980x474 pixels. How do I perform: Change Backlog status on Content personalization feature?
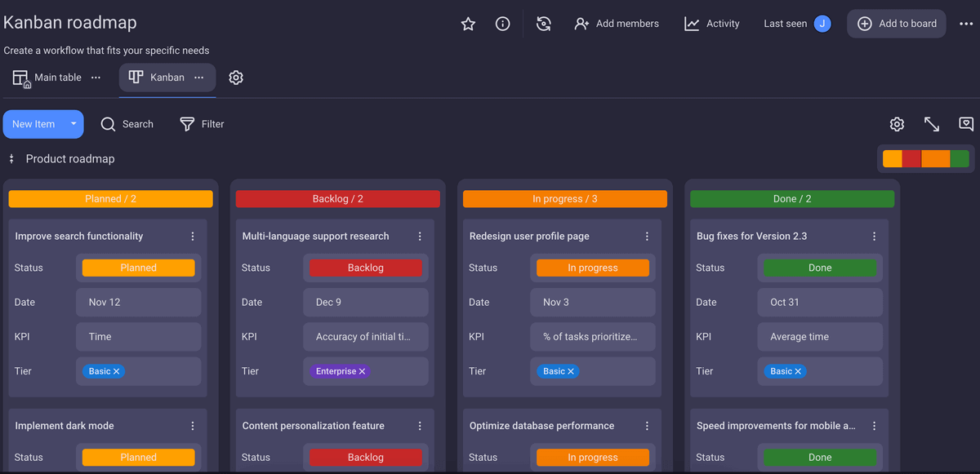click(x=365, y=458)
